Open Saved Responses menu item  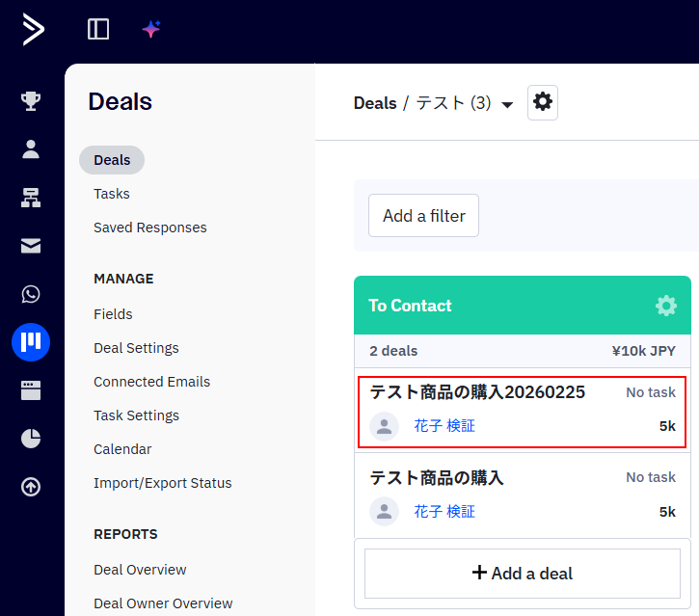[150, 228]
